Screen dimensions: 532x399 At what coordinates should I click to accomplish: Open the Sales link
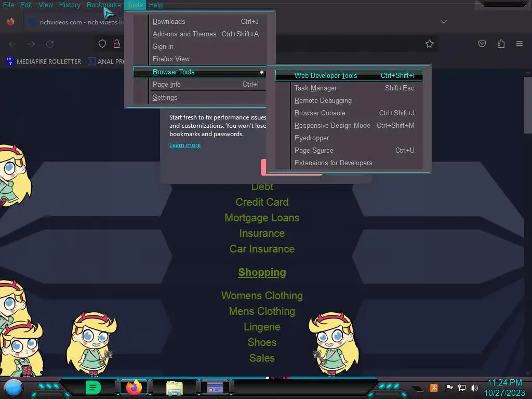[x=262, y=358]
